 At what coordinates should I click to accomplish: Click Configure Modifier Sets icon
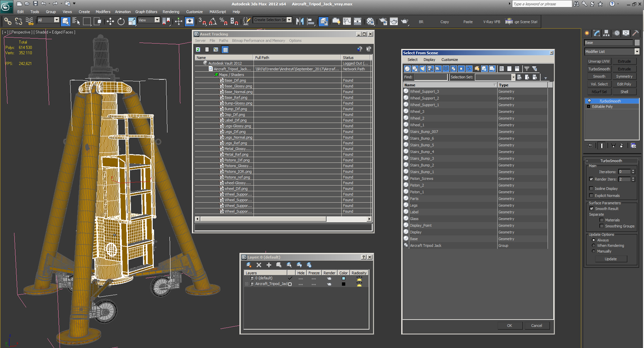coord(634,145)
